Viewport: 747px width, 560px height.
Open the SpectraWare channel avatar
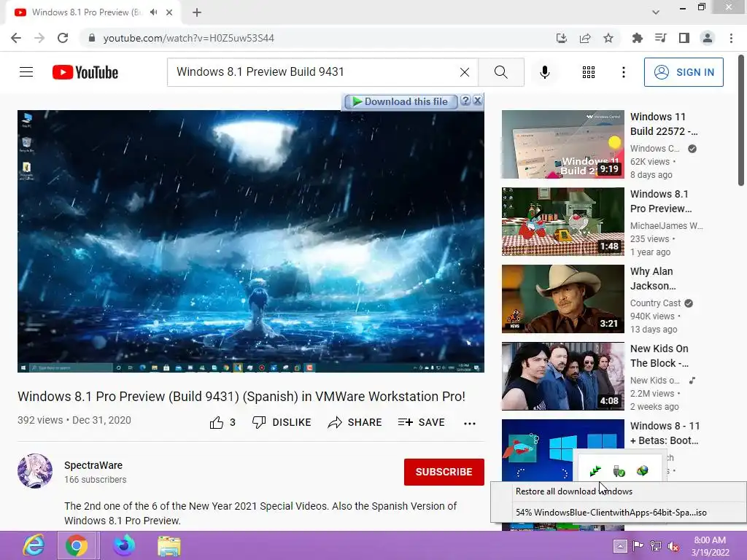(35, 471)
